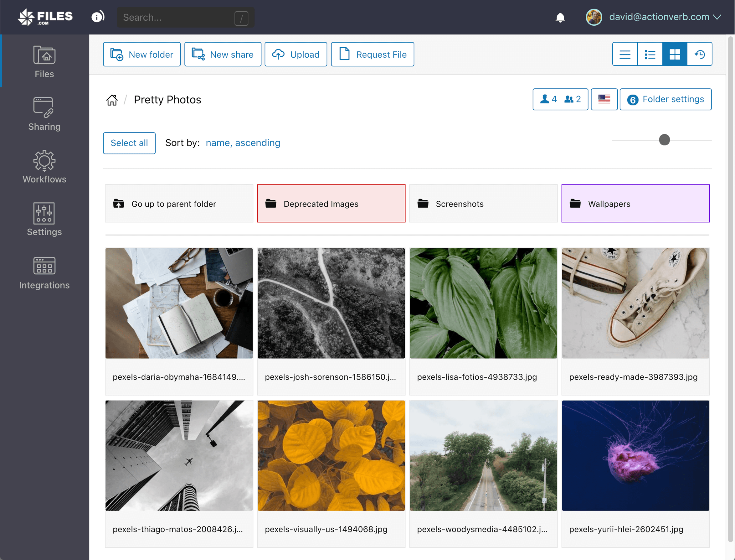The width and height of the screenshot is (735, 560).
Task: Click the US flag region button
Action: coord(604,99)
